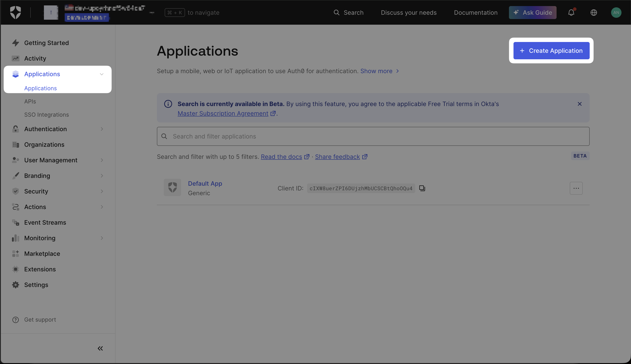631x364 pixels.
Task: Collapse the sidebar with double chevron
Action: [x=100, y=348]
